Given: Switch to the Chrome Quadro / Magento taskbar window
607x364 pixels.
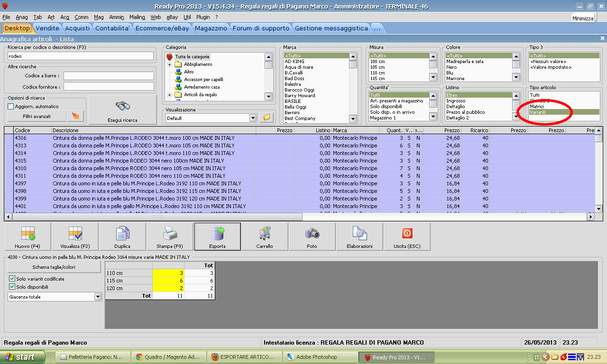Looking at the screenshot, I should tap(168, 357).
